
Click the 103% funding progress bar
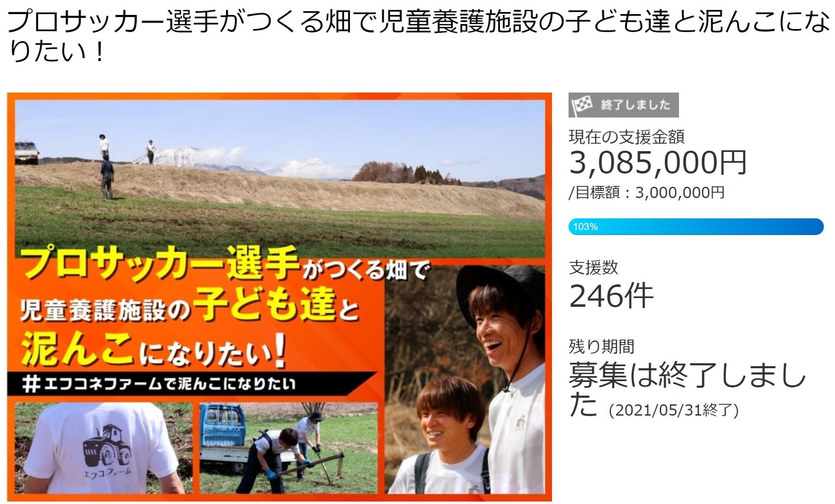click(x=696, y=227)
